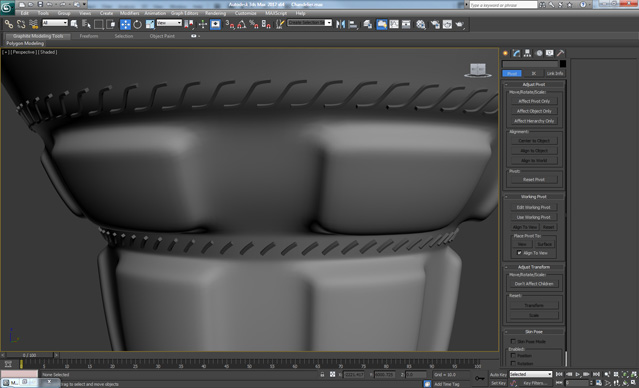The width and height of the screenshot is (639, 388).
Task: Open the Mirror tool
Action: (340, 24)
